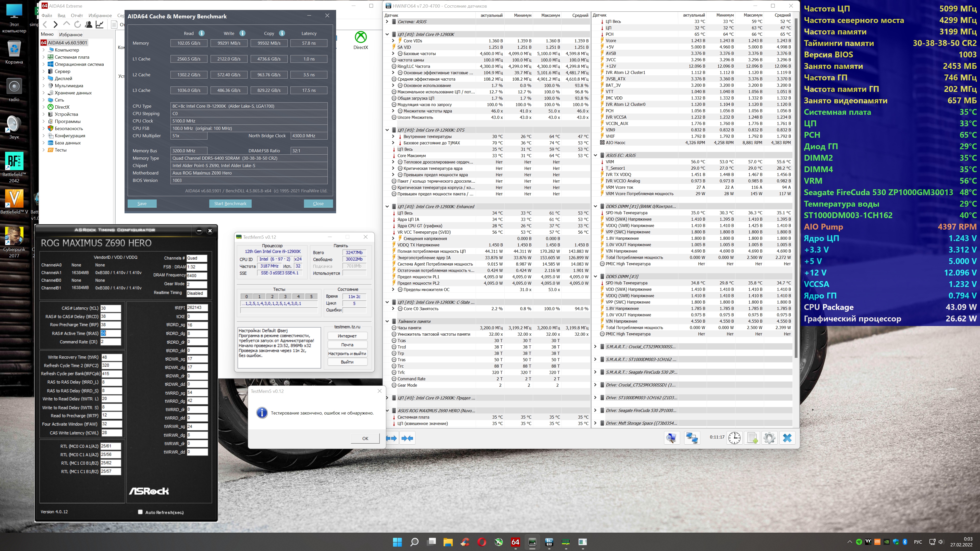Switch to the Избранное tab in AIDA64
The width and height of the screenshot is (980, 551).
(70, 35)
